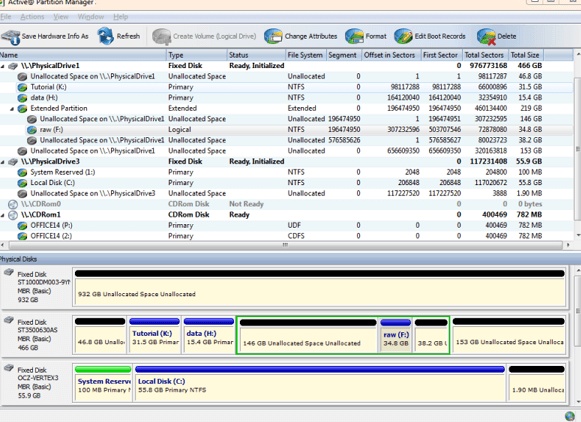Viewport: 581px width, 422px height.
Task: Click the CDRom1 disc icon in tree
Action: tap(13, 215)
